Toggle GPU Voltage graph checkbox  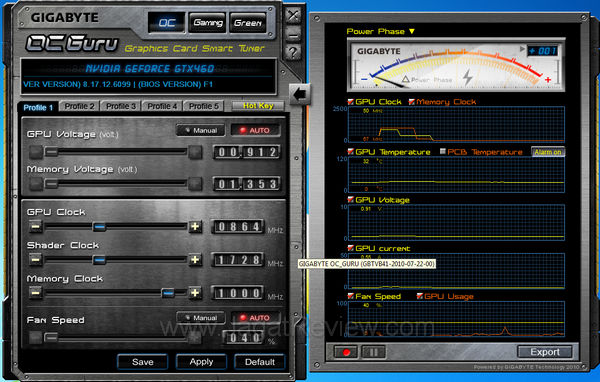coord(350,200)
